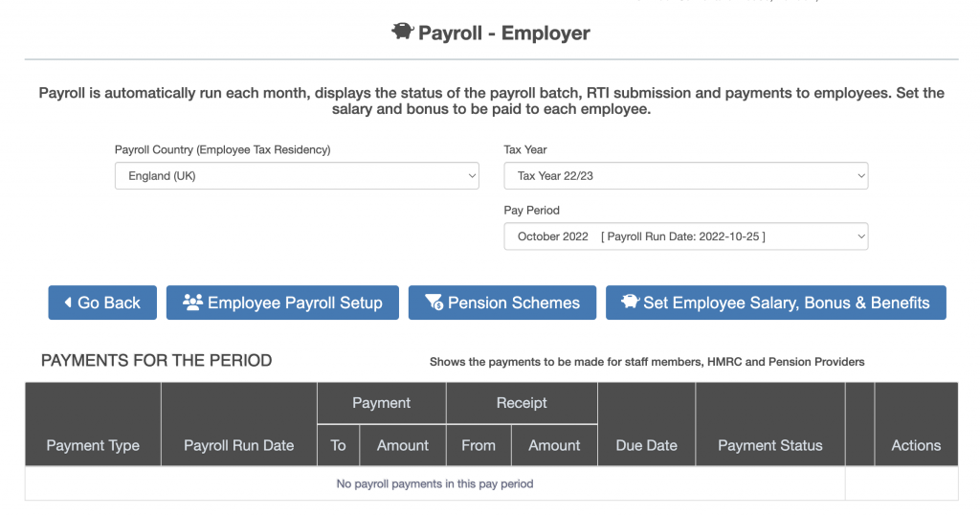This screenshot has height=516, width=980.
Task: Click the Payment group header in table
Action: pyautogui.click(x=381, y=403)
